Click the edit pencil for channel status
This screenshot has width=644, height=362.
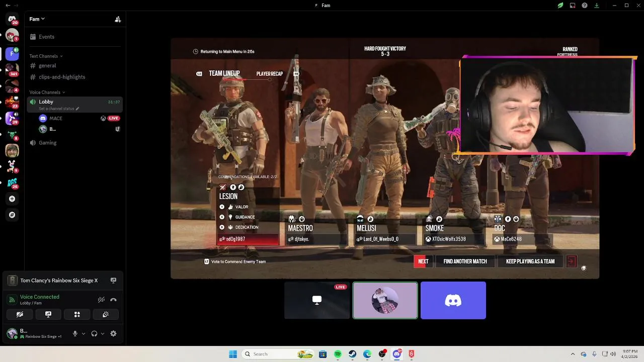pos(77,109)
